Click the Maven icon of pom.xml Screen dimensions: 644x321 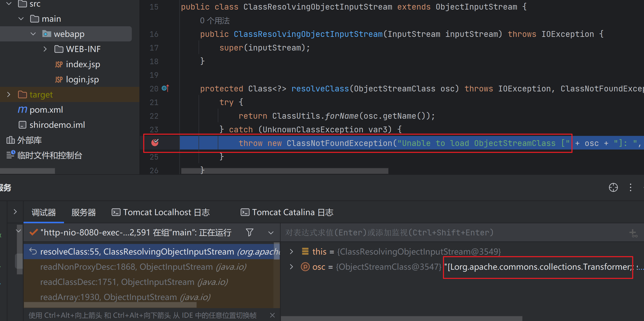tap(23, 109)
